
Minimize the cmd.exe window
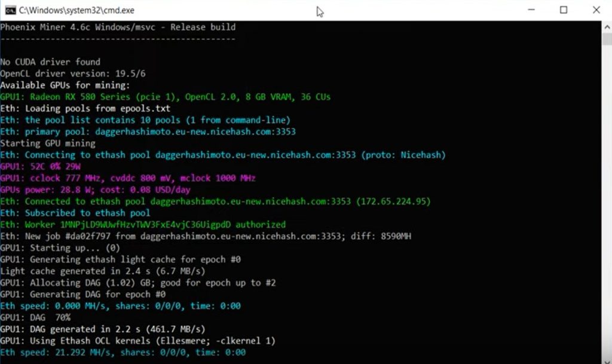click(x=531, y=10)
